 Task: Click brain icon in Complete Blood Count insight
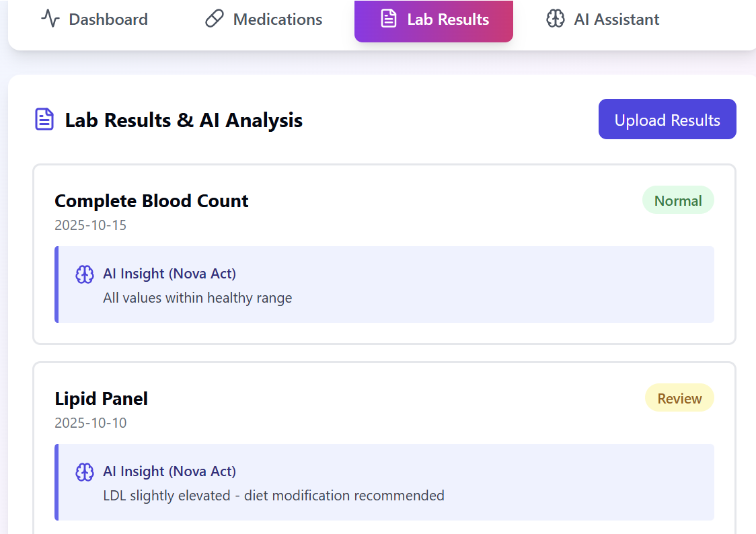84,274
